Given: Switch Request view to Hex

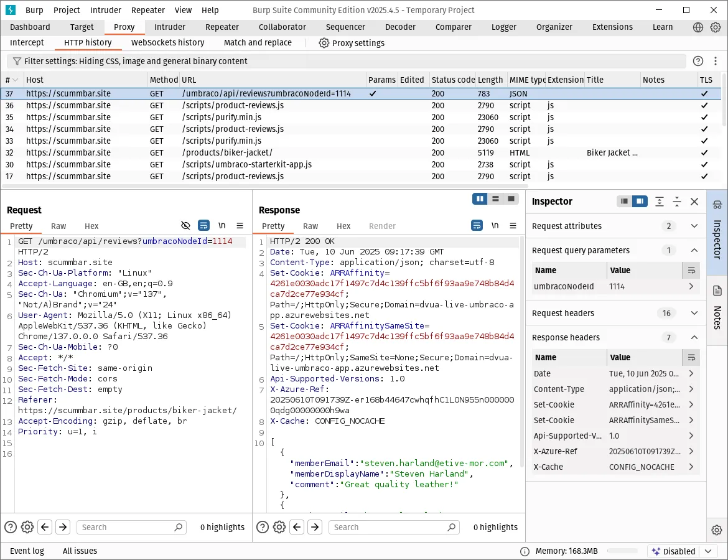Looking at the screenshot, I should (x=91, y=226).
